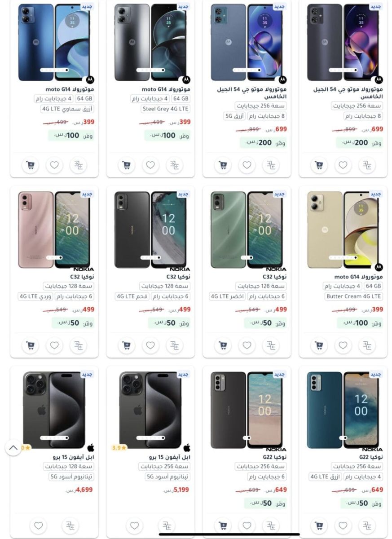The image size is (392, 539).
Task: Select the Steel Grey 4G LTE tag
Action: coord(166,109)
